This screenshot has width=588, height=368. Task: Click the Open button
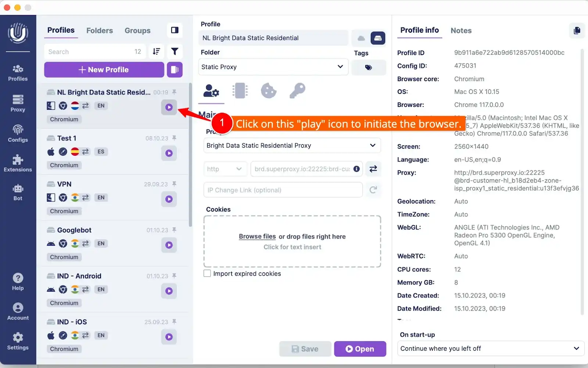(360, 349)
